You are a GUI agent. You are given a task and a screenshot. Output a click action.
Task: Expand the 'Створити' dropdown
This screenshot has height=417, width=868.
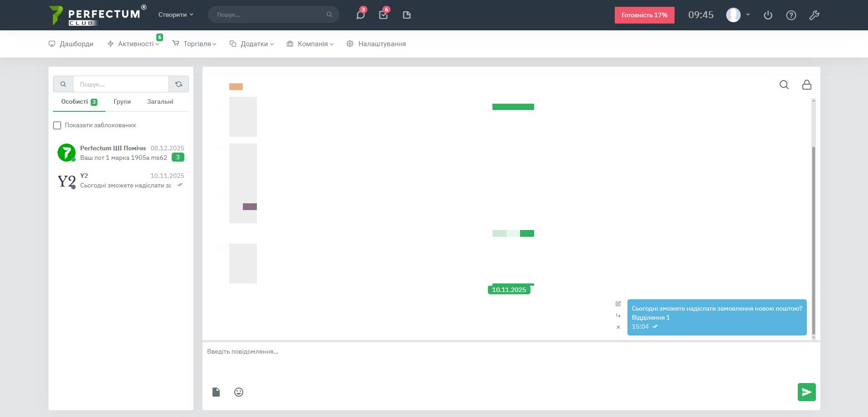(176, 15)
